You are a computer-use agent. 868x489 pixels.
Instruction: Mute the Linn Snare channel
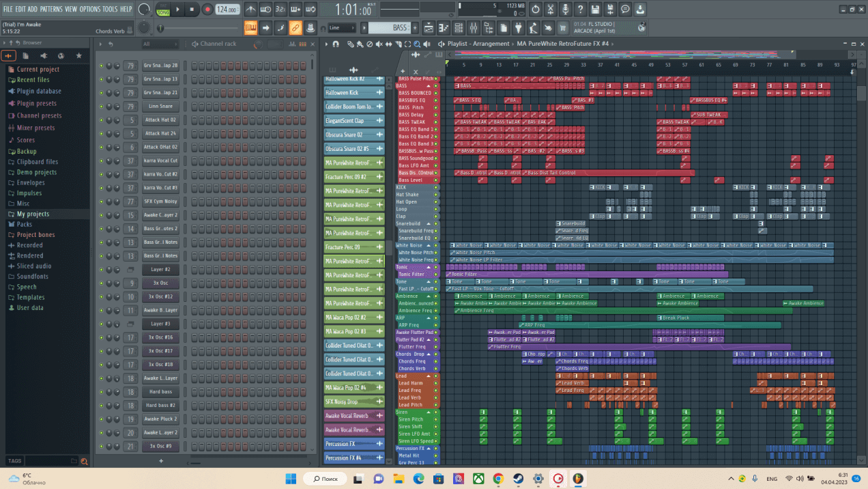101,107
